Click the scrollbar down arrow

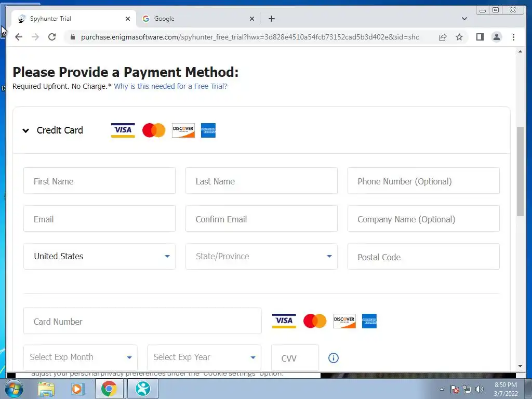pyautogui.click(x=520, y=366)
